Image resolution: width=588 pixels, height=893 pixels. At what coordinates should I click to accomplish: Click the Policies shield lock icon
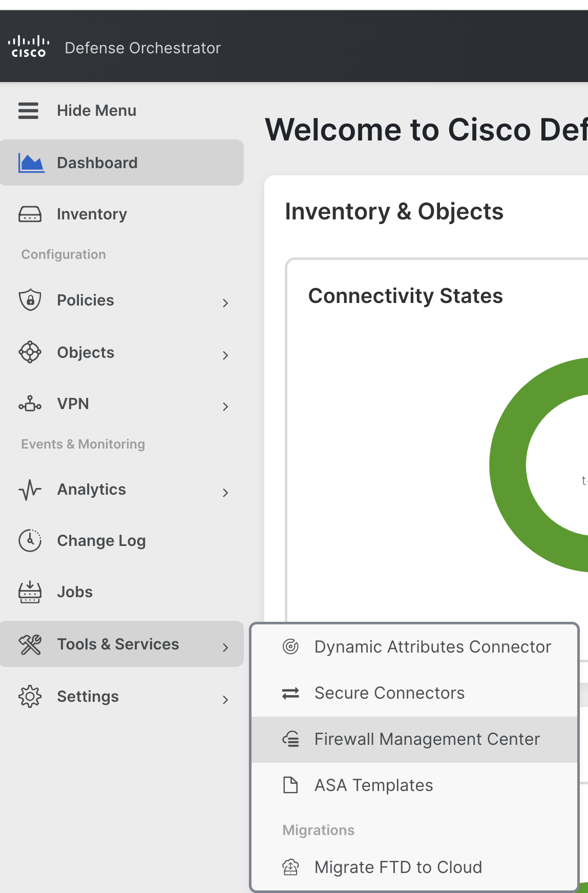[30, 300]
